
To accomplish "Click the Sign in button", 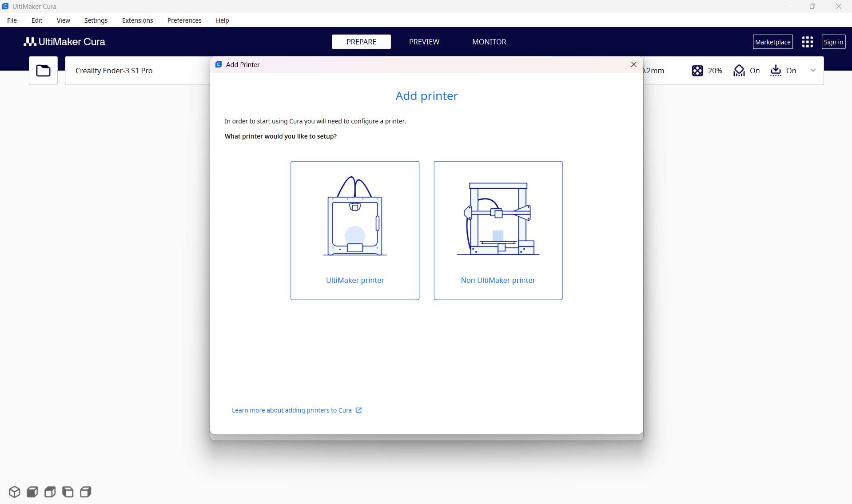I will point(833,42).
